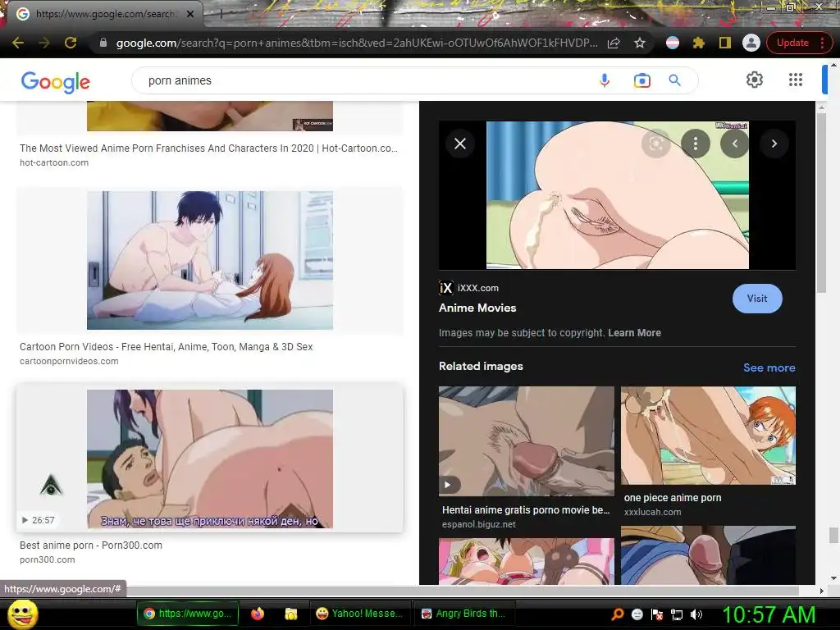Close the Google search browser tab
Image resolution: width=840 pixels, height=630 pixels.
190,14
